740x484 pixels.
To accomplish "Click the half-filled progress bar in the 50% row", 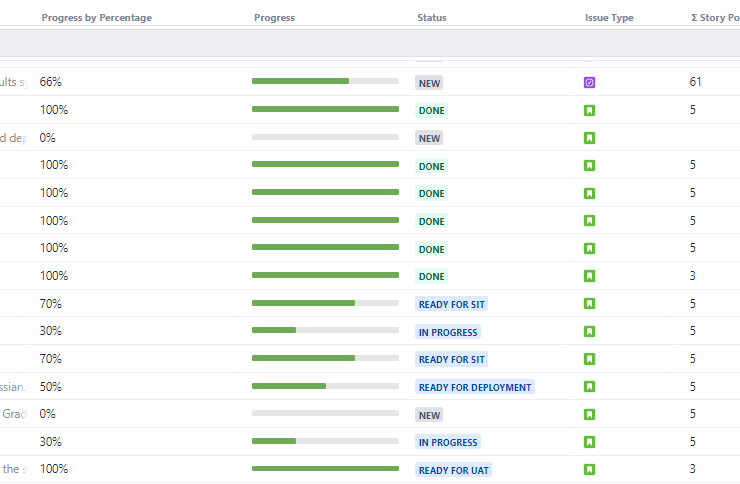I will (325, 386).
